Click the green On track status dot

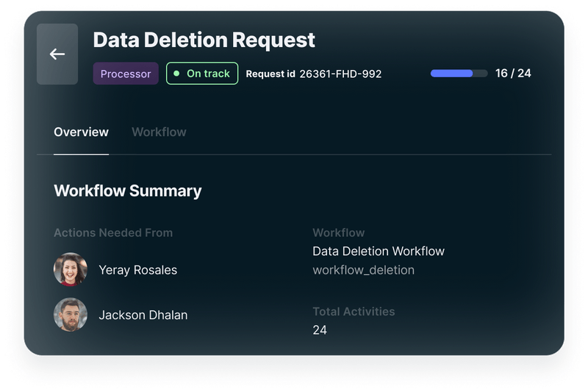(x=176, y=74)
